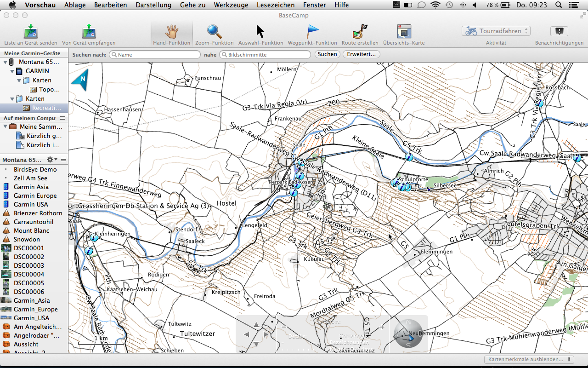
Task: Collapse the Meine Sammlung tree node
Action: [5, 126]
